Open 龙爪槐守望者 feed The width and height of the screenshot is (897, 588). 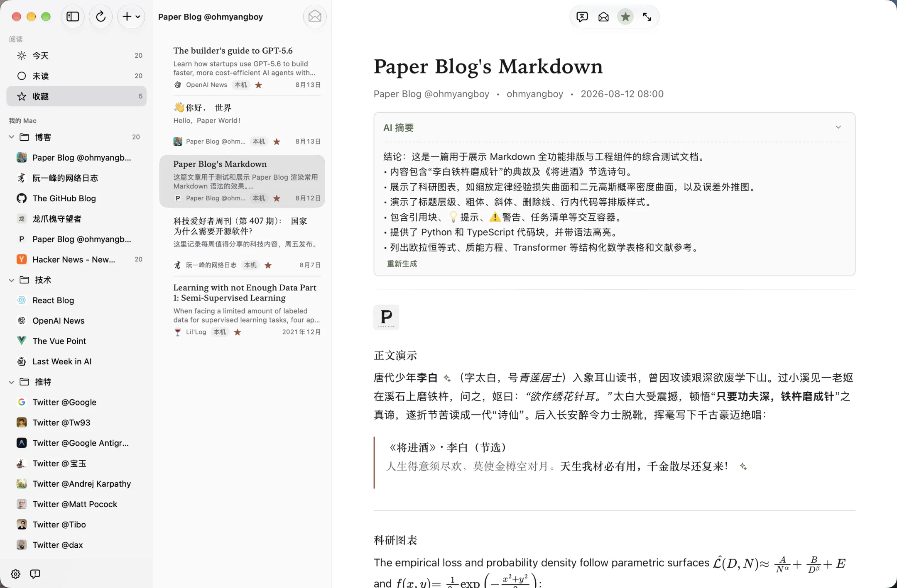click(x=76, y=219)
